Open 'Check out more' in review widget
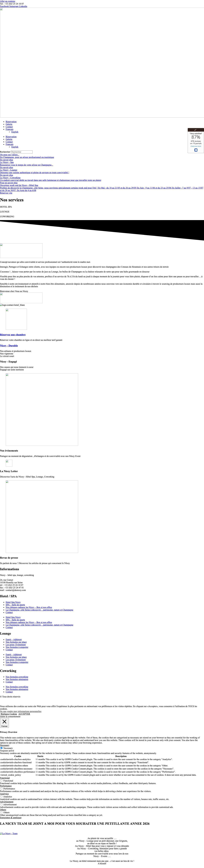The height and width of the screenshot is (868, 204). pyautogui.click(x=196, y=146)
